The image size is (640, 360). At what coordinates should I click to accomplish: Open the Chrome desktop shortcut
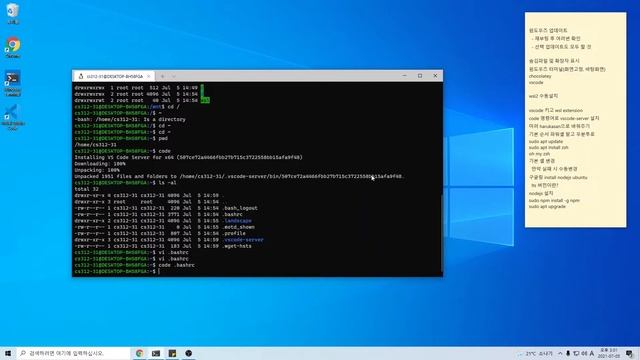coord(13,47)
